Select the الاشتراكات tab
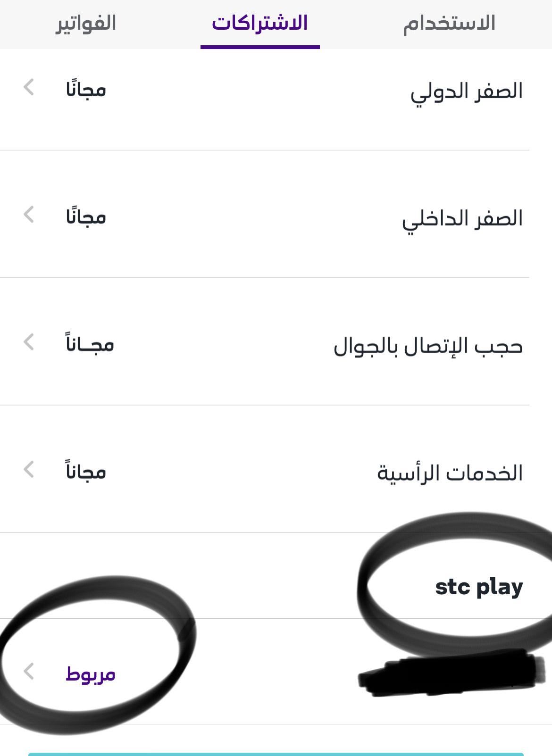 [260, 24]
